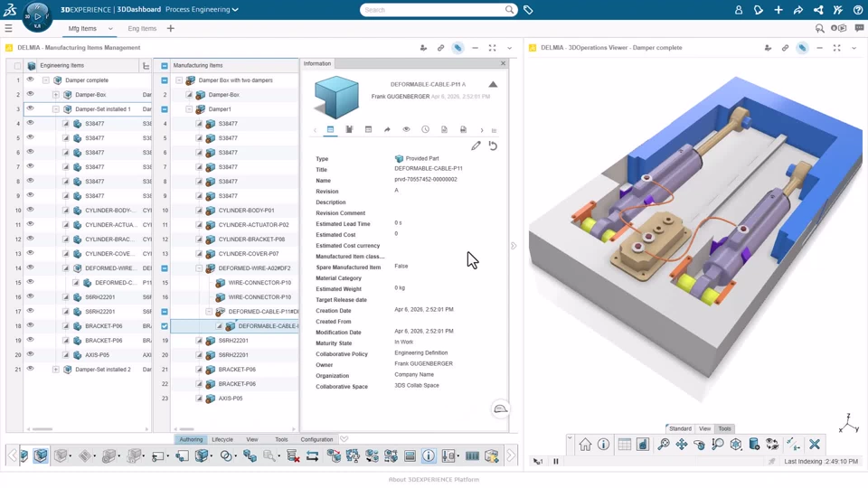Open the Mfg Items tab dropdown arrow

click(110, 29)
